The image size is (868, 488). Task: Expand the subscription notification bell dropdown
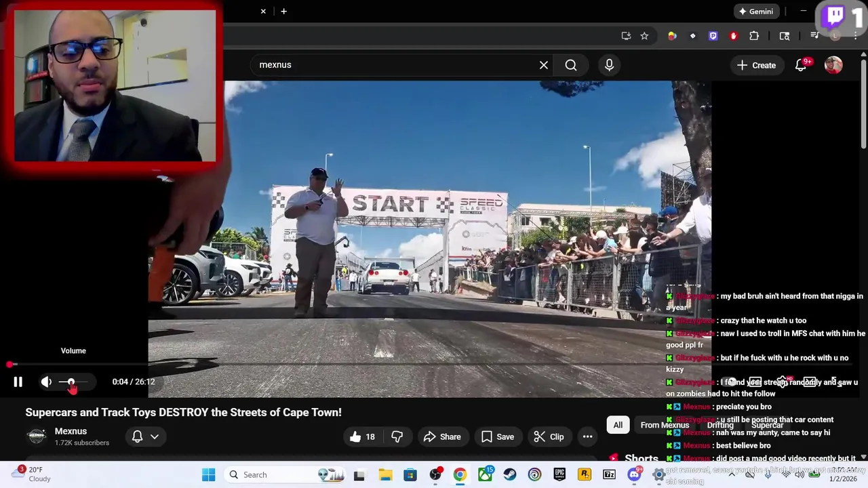point(145,436)
